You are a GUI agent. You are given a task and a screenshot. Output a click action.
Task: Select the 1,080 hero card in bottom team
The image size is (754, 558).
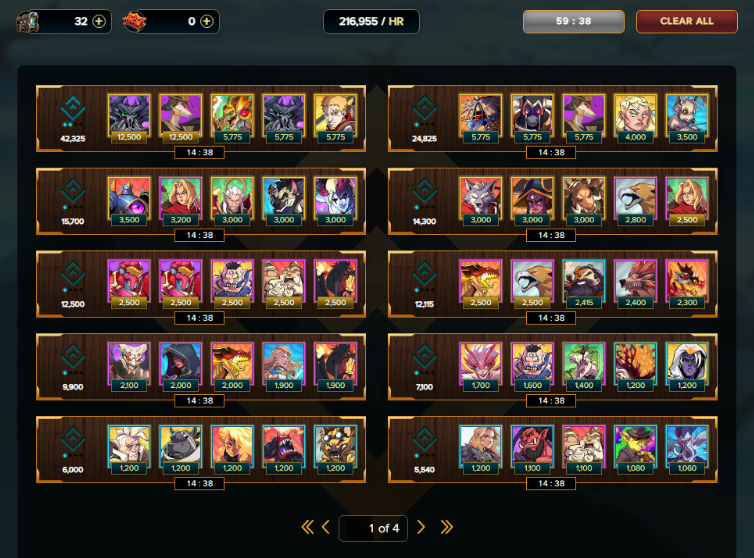(x=635, y=450)
